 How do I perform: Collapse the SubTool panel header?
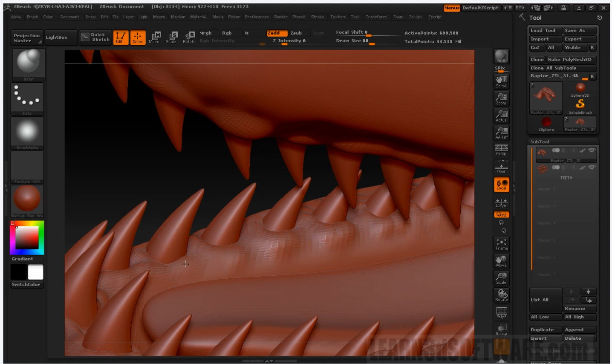540,142
